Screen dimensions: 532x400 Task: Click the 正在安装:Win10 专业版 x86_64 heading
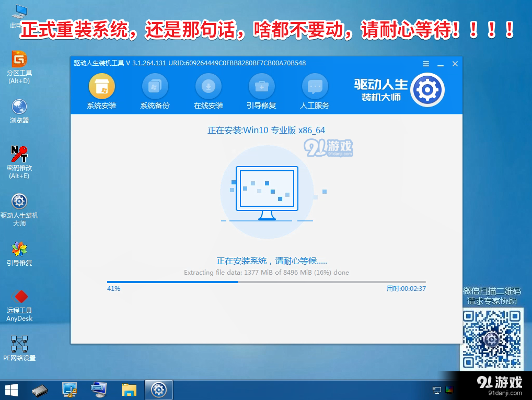pyautogui.click(x=267, y=130)
